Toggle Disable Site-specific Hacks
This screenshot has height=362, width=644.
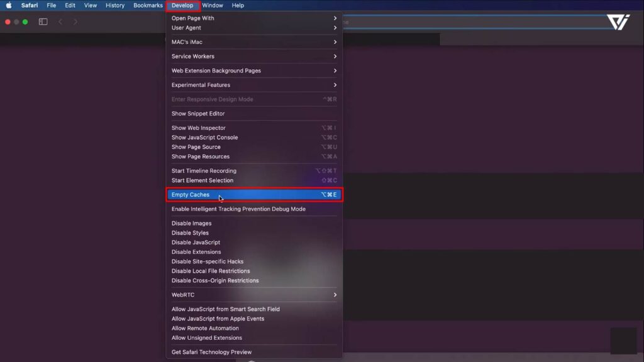[254, 261]
